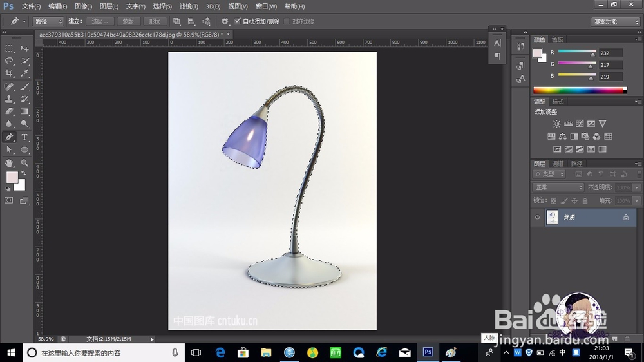Select the History Brush tool
This screenshot has width=644, height=362.
[x=24, y=99]
